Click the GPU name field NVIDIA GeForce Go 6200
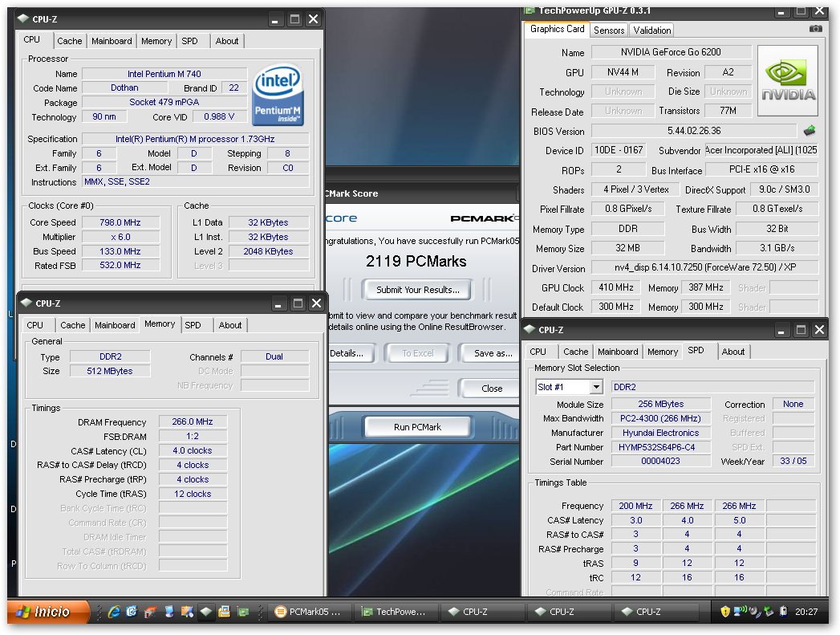The width and height of the screenshot is (840, 635). pyautogui.click(x=671, y=52)
